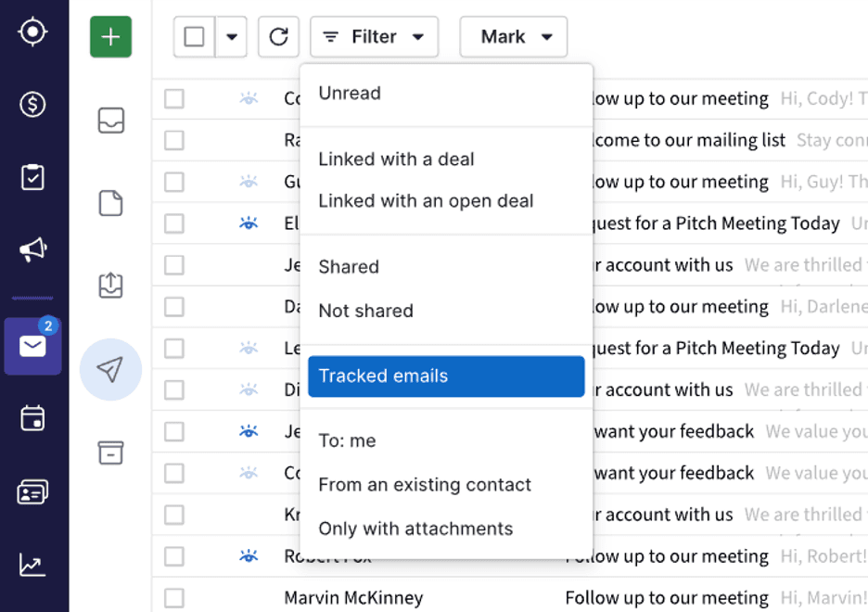868x612 pixels.
Task: Open Outbox upload tray icon
Action: coord(110,286)
